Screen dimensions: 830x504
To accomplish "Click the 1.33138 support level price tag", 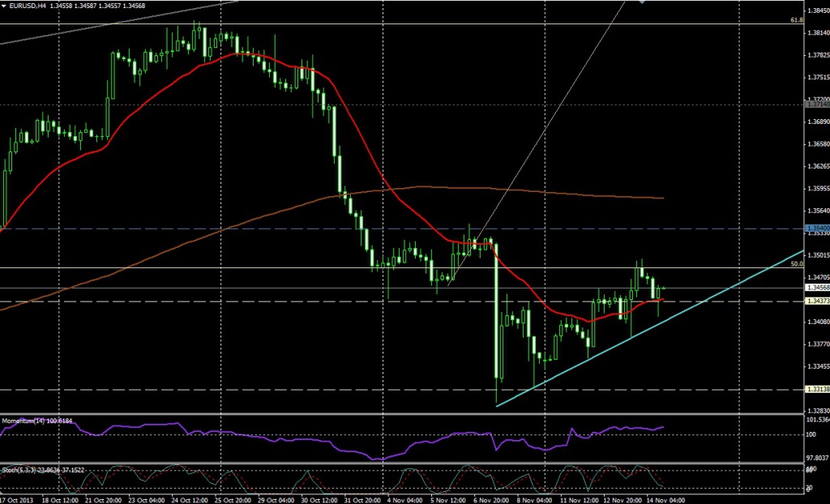I will tap(816, 390).
